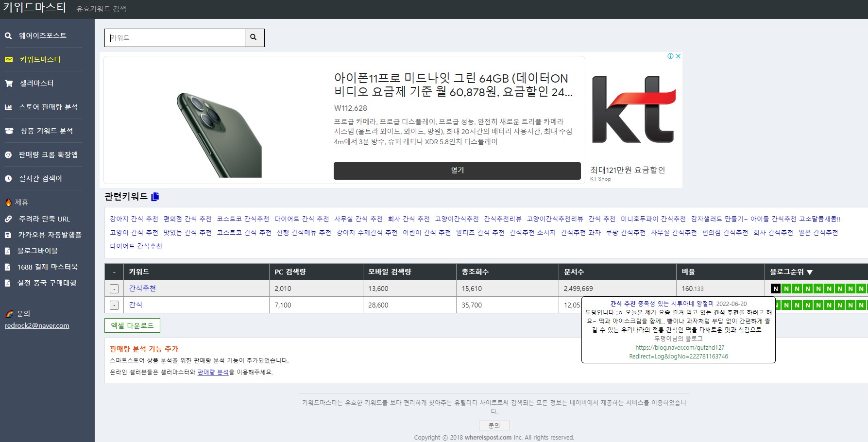This screenshot has width=868, height=442.
Task: Click the keyboard icon beside 키워드마스터
Action: 9,59
